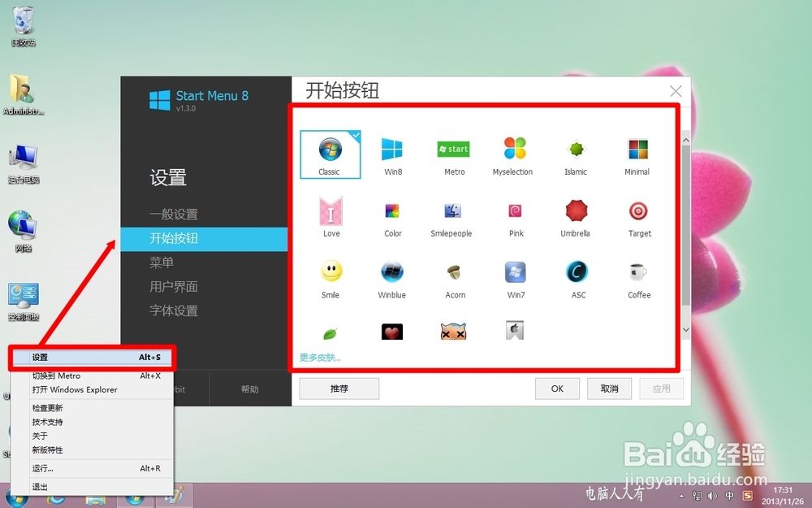The image size is (812, 508).
Task: Select the Target start button skin
Action: (639, 218)
